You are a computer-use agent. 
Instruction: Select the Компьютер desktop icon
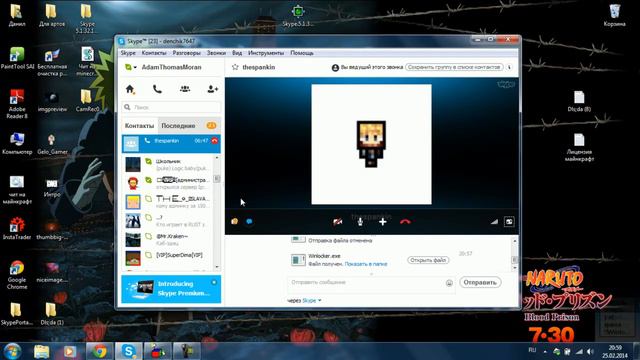pos(17,143)
